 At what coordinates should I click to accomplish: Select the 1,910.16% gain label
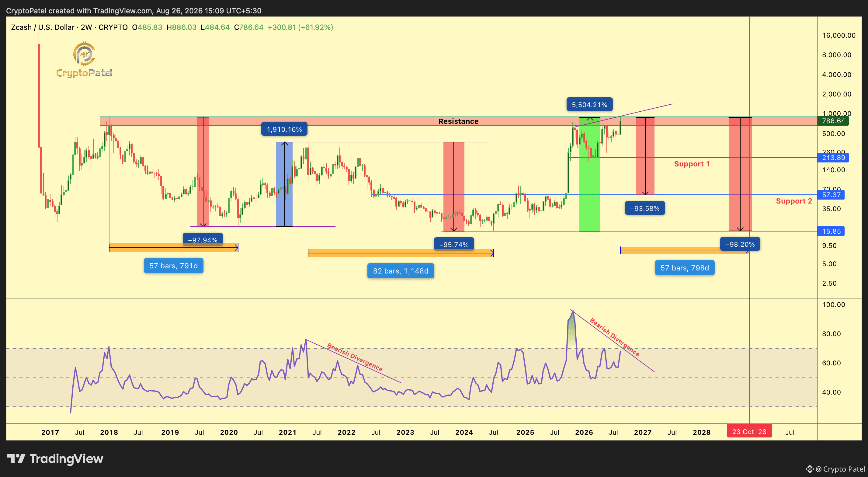click(x=284, y=130)
